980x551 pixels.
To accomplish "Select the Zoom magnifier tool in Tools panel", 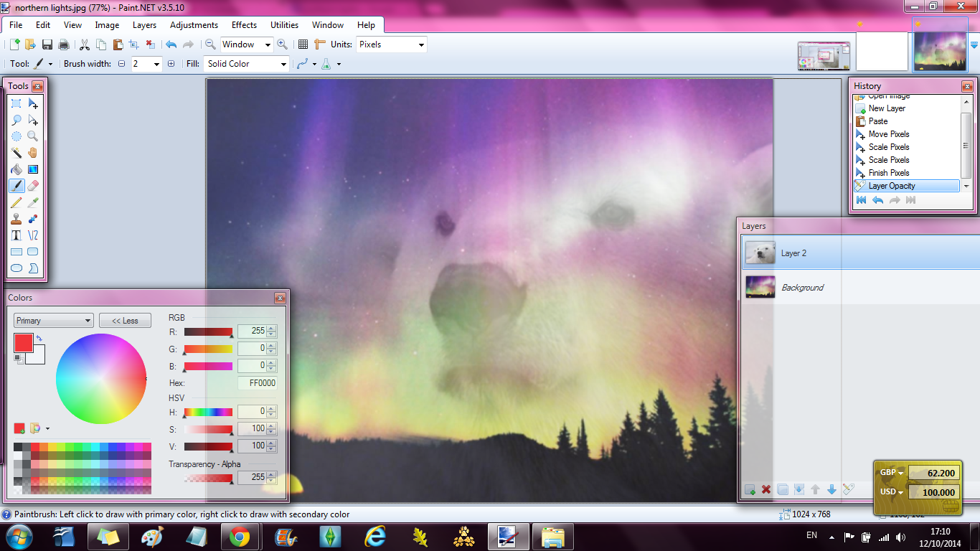I will pyautogui.click(x=33, y=136).
